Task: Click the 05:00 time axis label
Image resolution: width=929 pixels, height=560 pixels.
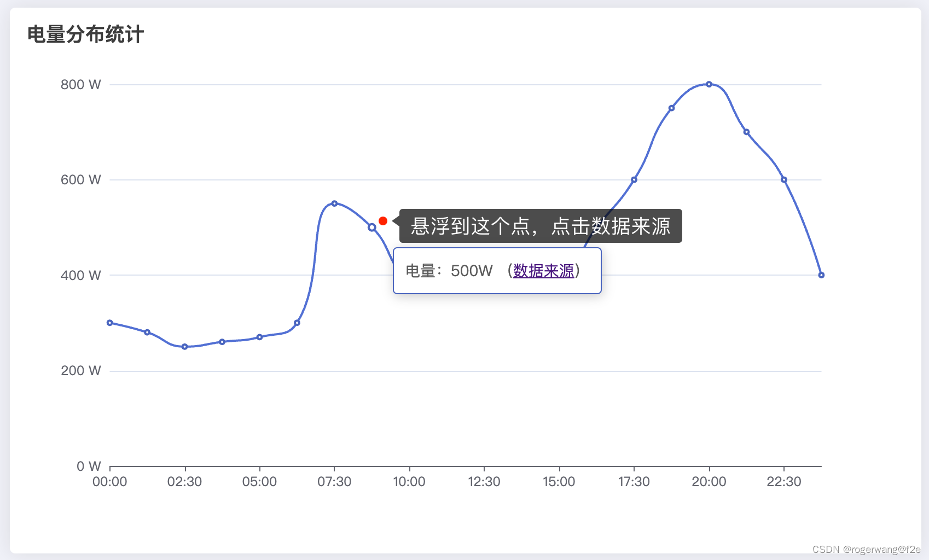Action: [260, 482]
